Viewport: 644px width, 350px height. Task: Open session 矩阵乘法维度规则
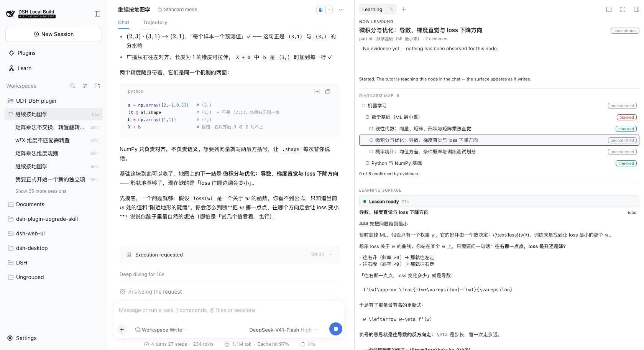pos(54,153)
